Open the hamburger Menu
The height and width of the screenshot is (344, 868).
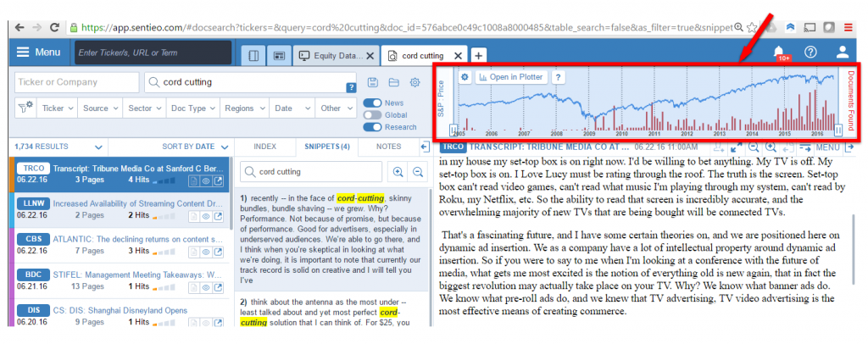pyautogui.click(x=38, y=53)
